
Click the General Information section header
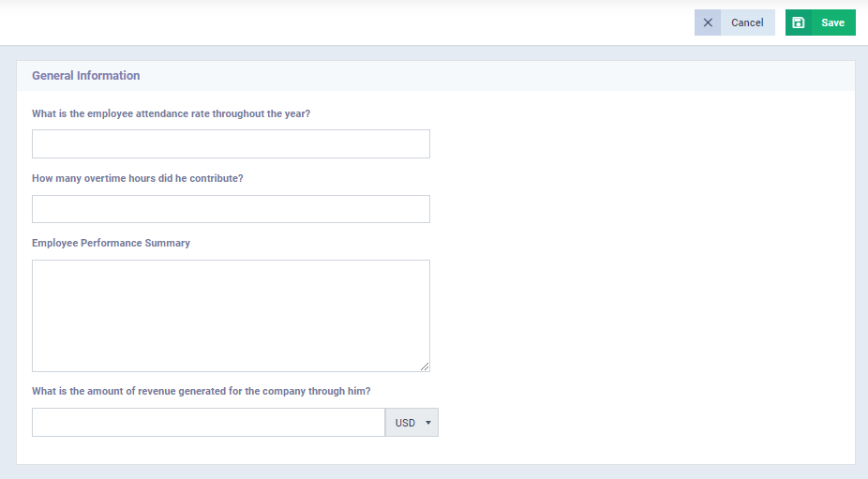coord(86,75)
